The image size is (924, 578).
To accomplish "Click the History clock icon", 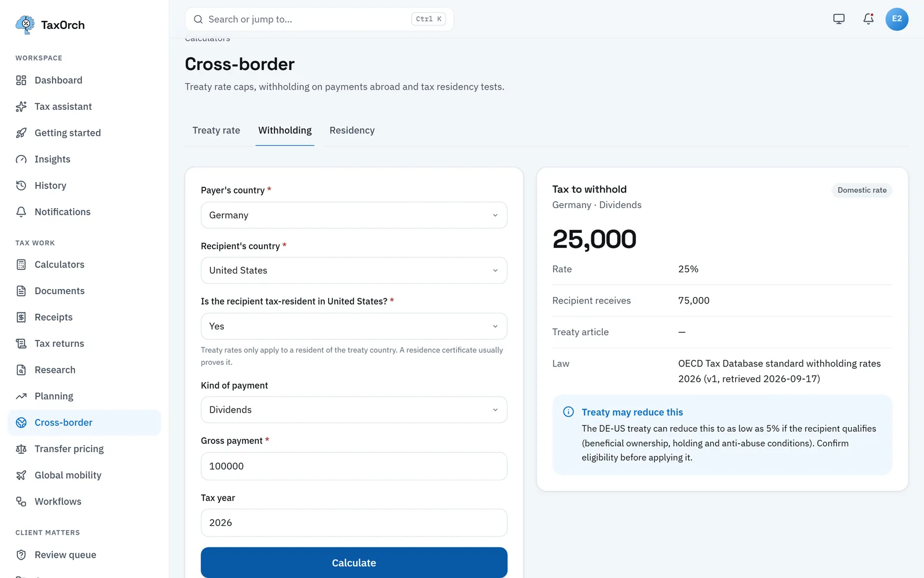I will [x=21, y=186].
